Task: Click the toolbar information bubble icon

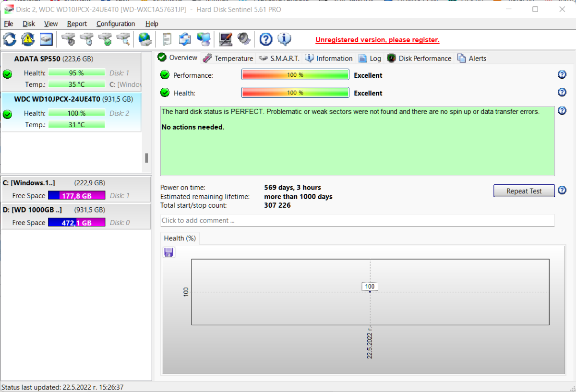Action: point(284,39)
